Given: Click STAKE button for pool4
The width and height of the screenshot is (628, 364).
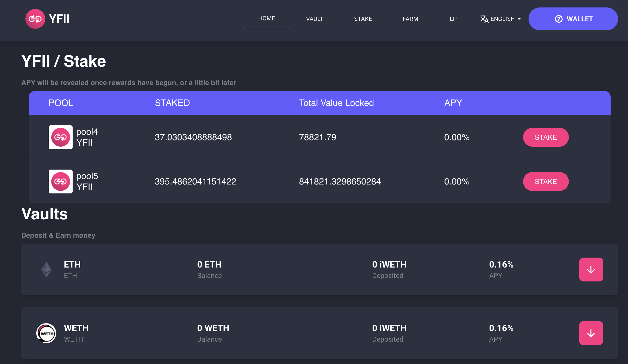Looking at the screenshot, I should tap(546, 137).
